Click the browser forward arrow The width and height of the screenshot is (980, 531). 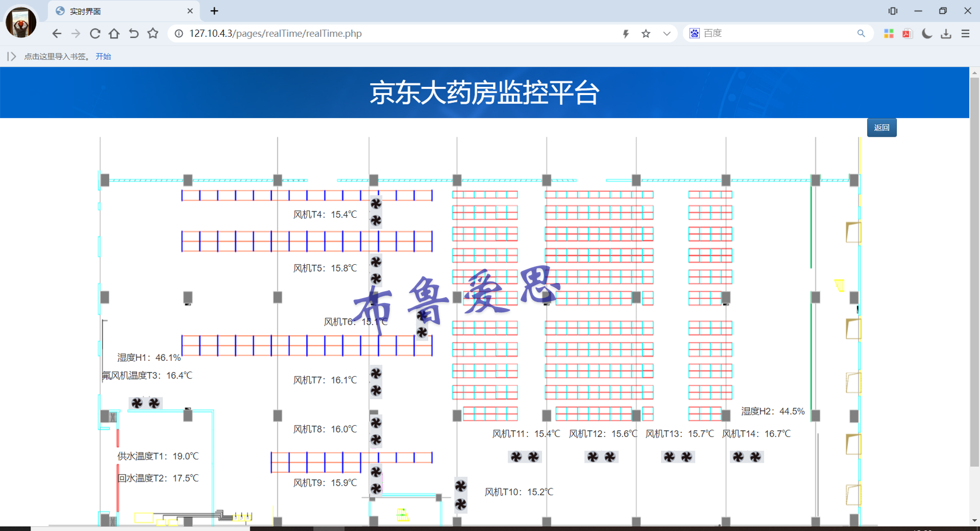76,33
